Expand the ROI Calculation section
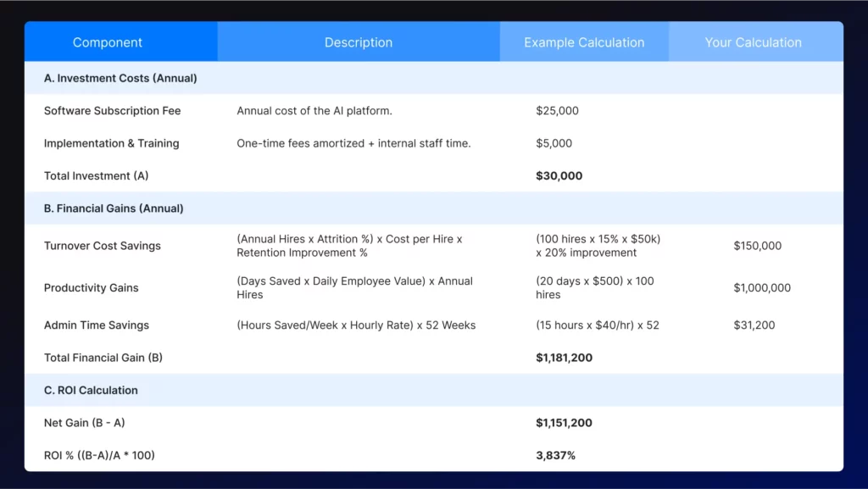The width and height of the screenshot is (868, 489). pyautogui.click(x=91, y=390)
